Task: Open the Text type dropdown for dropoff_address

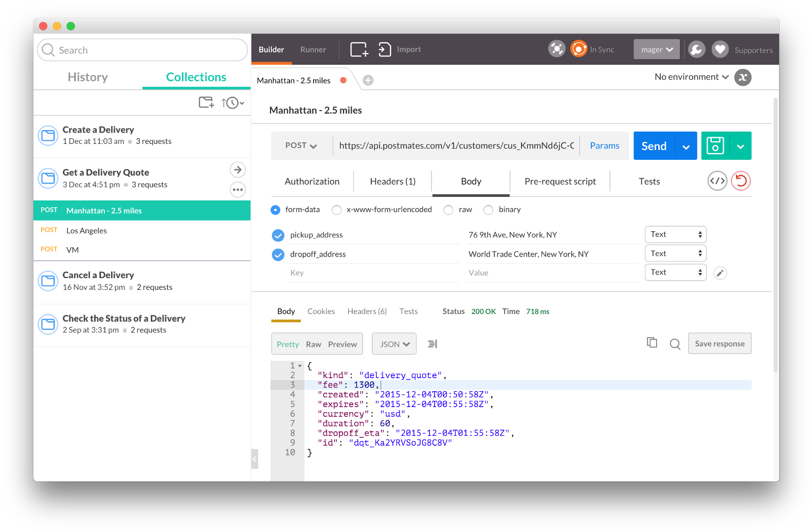Action: 676,253
